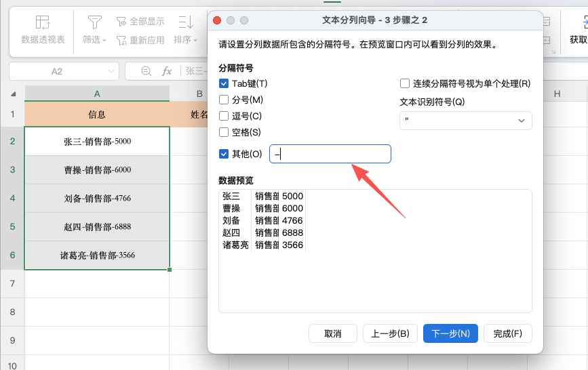The width and height of the screenshot is (588, 370).
Task: Open the 筛选 filter funnel tool
Action: [x=94, y=30]
